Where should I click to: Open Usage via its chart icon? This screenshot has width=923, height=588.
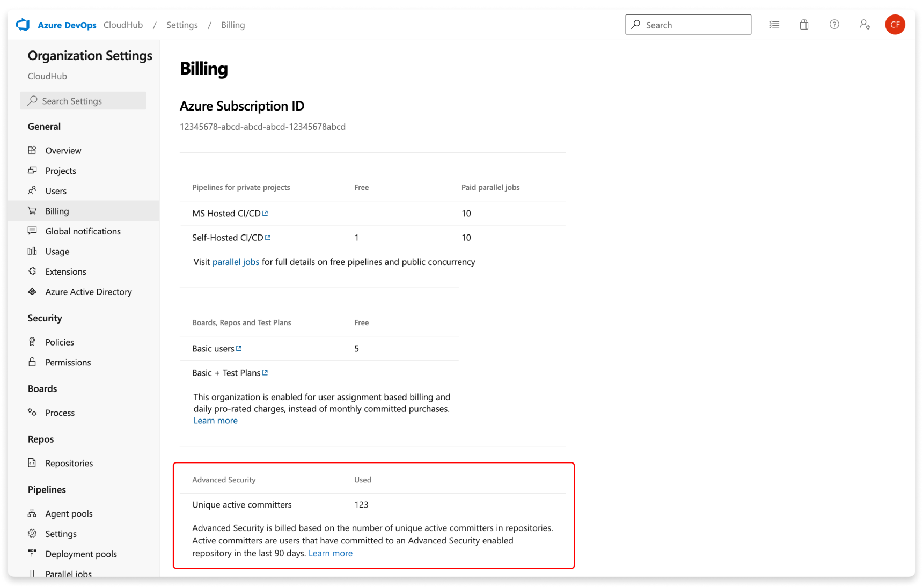tap(33, 251)
